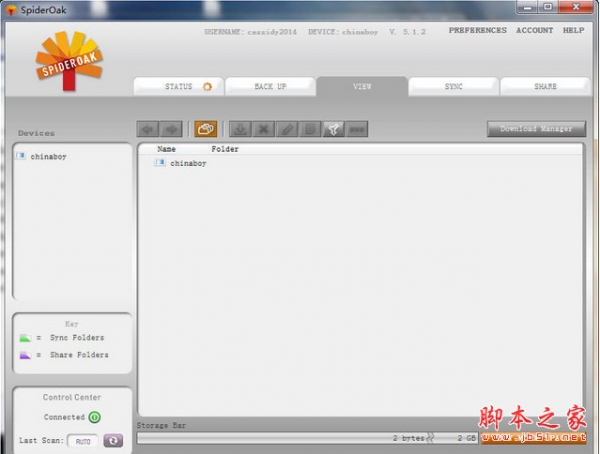Screen dimensions: 600x454
Task: Click the Folder column header
Action: click(225, 149)
